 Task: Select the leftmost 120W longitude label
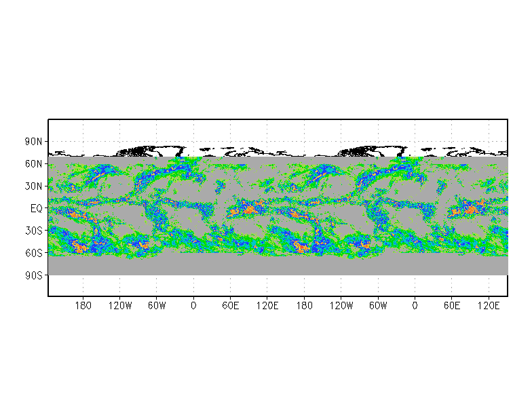click(x=119, y=306)
